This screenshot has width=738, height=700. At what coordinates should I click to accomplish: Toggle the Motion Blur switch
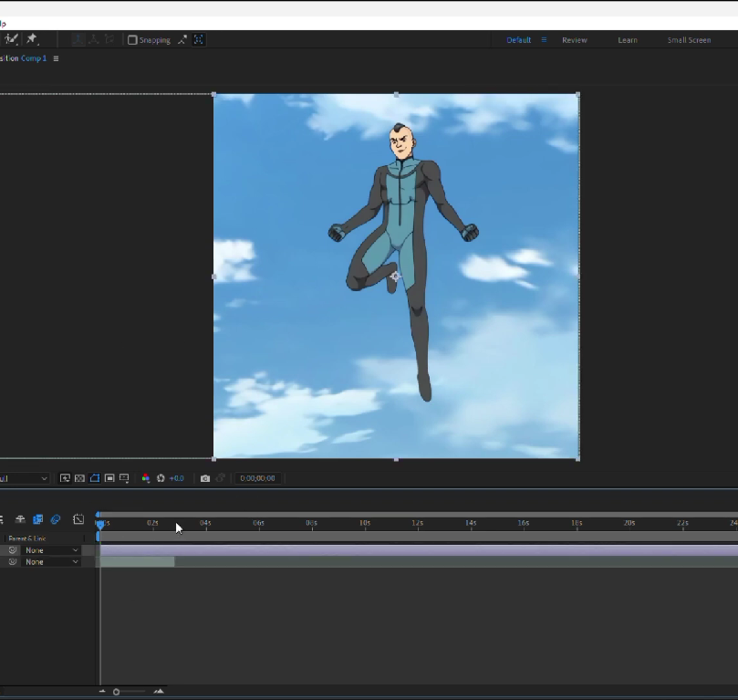(56, 519)
